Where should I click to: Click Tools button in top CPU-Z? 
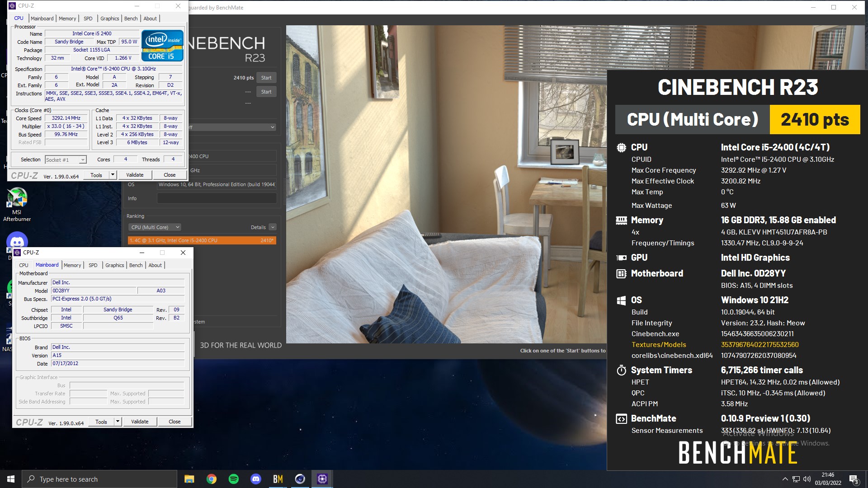96,175
